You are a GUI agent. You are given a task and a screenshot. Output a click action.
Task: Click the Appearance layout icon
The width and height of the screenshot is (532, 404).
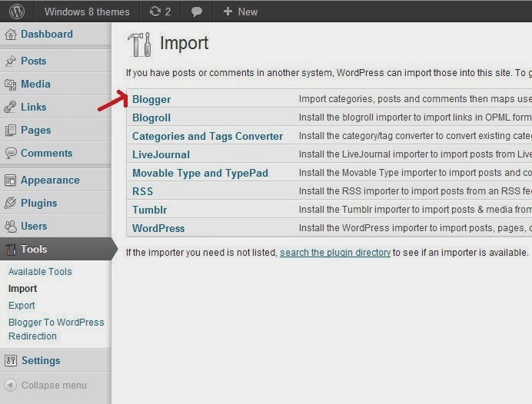10,180
